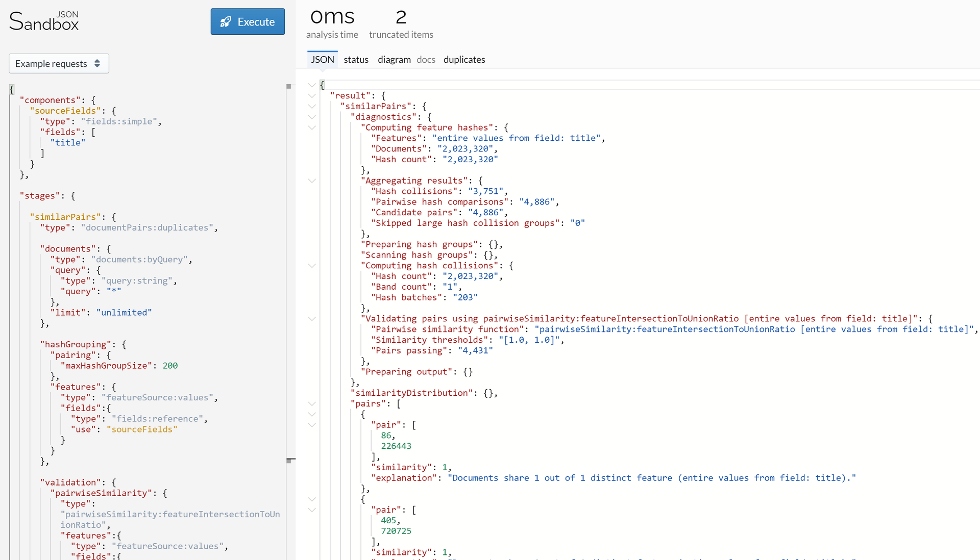Click the maxHashGroupSize value 200
The image size is (980, 560).
tap(170, 366)
